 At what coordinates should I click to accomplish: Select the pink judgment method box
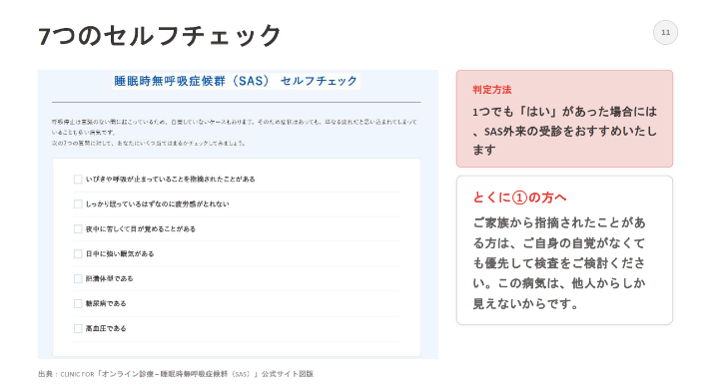pyautogui.click(x=564, y=119)
